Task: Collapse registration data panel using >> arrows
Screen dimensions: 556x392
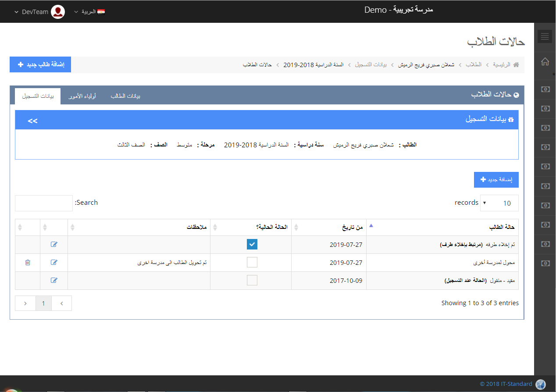Action: 32,121
